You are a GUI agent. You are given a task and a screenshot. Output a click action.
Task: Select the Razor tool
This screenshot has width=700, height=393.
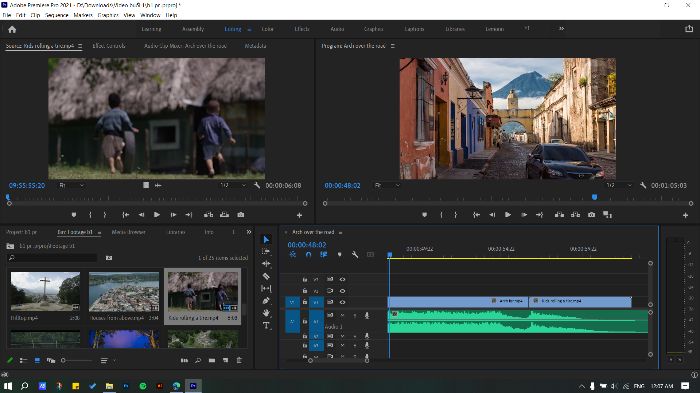point(266,276)
